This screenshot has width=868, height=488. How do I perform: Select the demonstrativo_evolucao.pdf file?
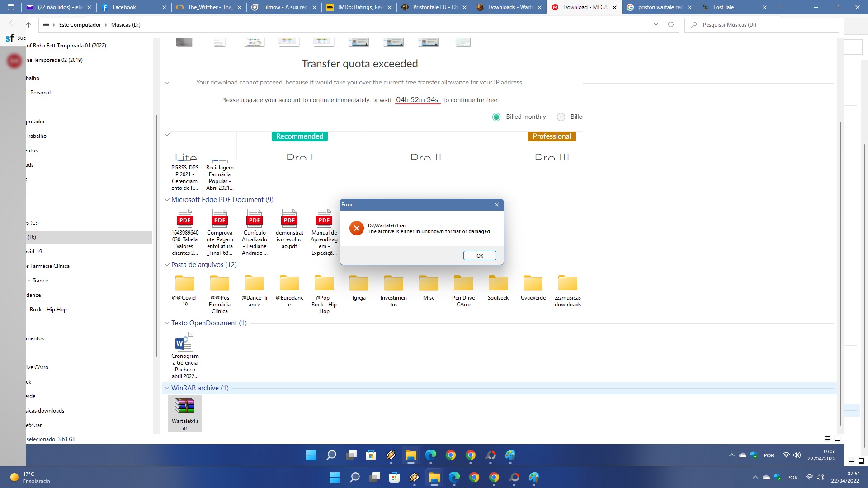289,229
